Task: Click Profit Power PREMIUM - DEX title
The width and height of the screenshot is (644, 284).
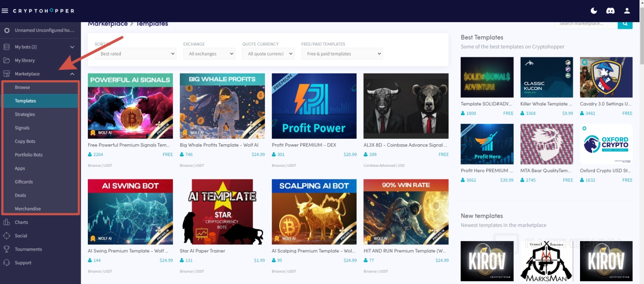Action: pos(304,145)
